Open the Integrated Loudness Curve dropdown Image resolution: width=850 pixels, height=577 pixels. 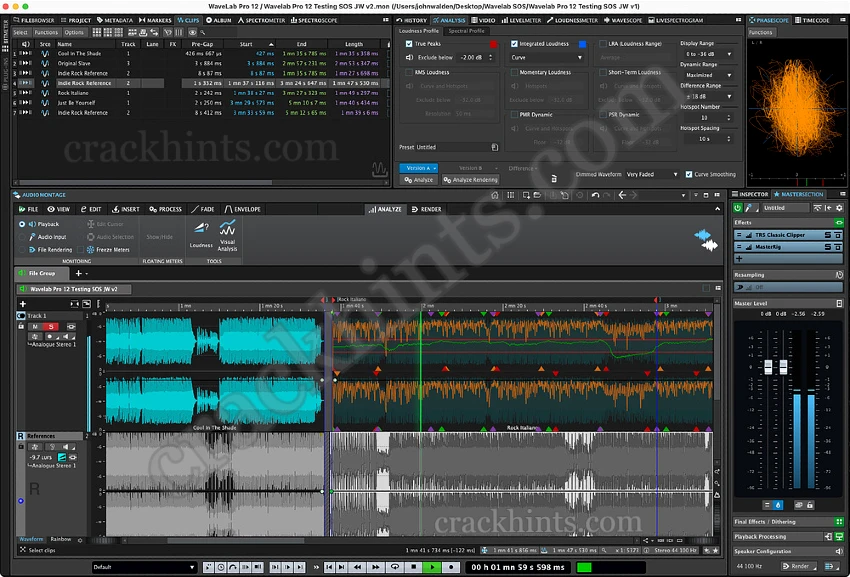click(546, 58)
